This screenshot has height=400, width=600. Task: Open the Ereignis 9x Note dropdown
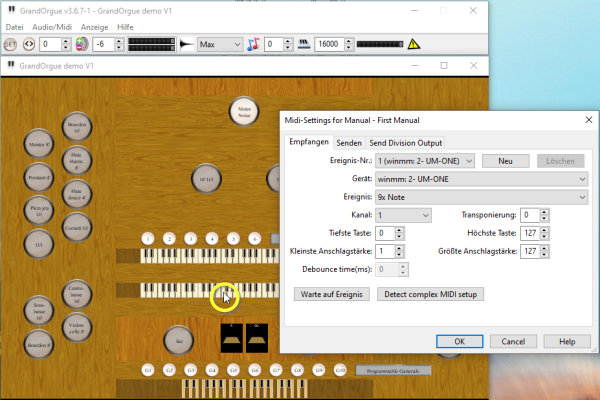pyautogui.click(x=481, y=197)
